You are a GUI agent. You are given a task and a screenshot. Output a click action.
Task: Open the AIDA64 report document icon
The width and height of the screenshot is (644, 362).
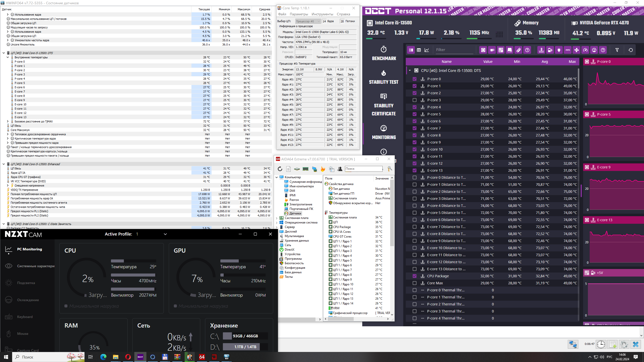point(288,169)
